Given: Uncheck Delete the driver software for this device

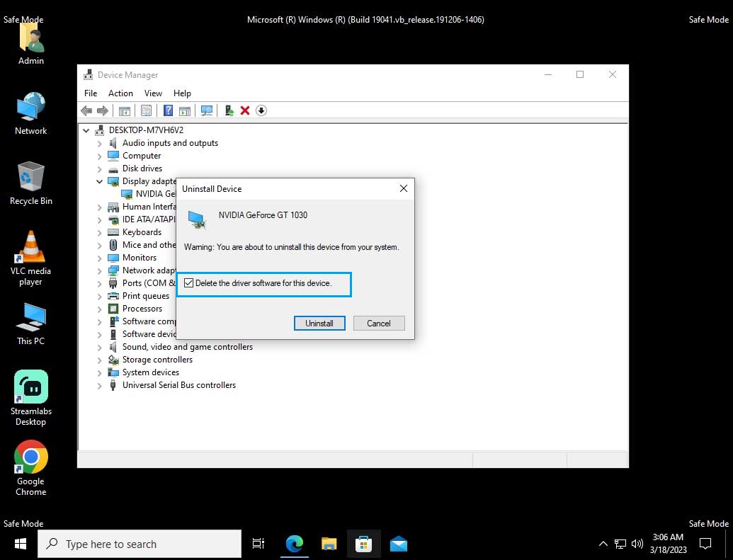Looking at the screenshot, I should [x=189, y=282].
